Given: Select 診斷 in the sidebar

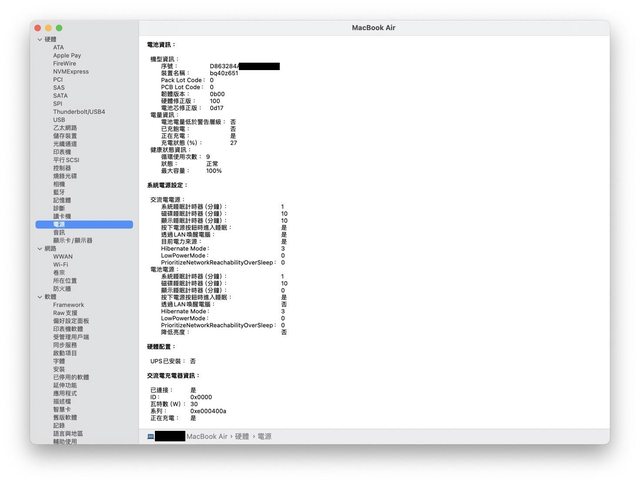Looking at the screenshot, I should click(x=59, y=208).
